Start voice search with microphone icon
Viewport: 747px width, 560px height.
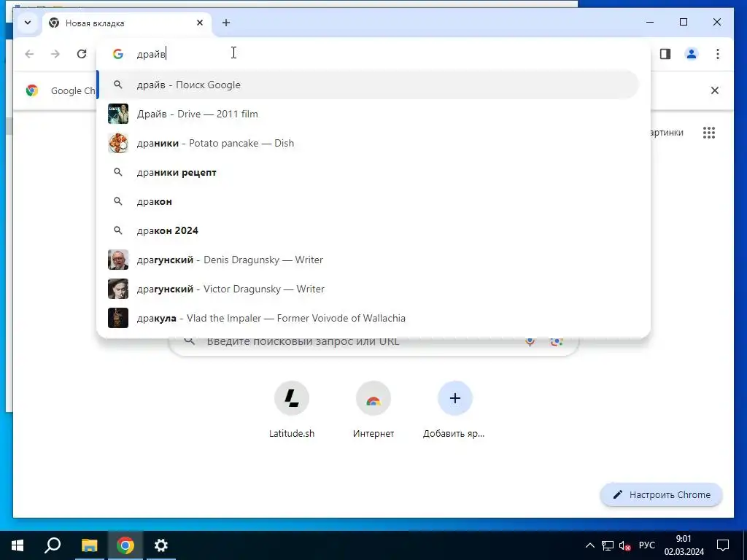coord(530,341)
